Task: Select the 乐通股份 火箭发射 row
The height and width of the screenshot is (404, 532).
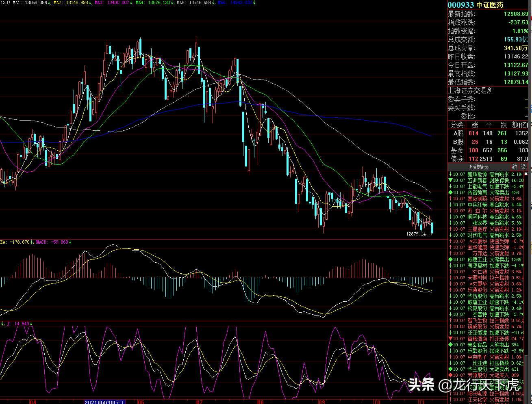Action: click(486, 290)
